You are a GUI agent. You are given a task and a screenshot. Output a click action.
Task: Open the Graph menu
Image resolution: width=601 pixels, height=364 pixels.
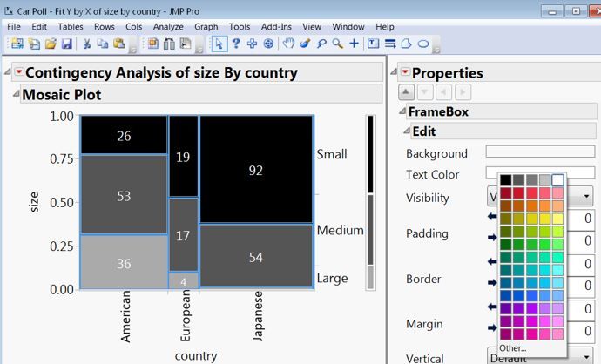pos(206,27)
